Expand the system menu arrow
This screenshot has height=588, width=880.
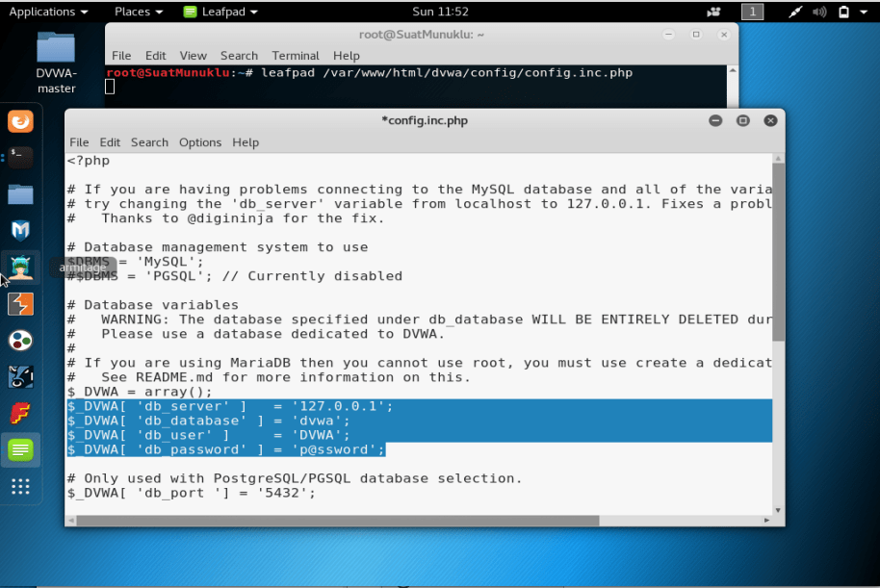pyautogui.click(x=864, y=12)
